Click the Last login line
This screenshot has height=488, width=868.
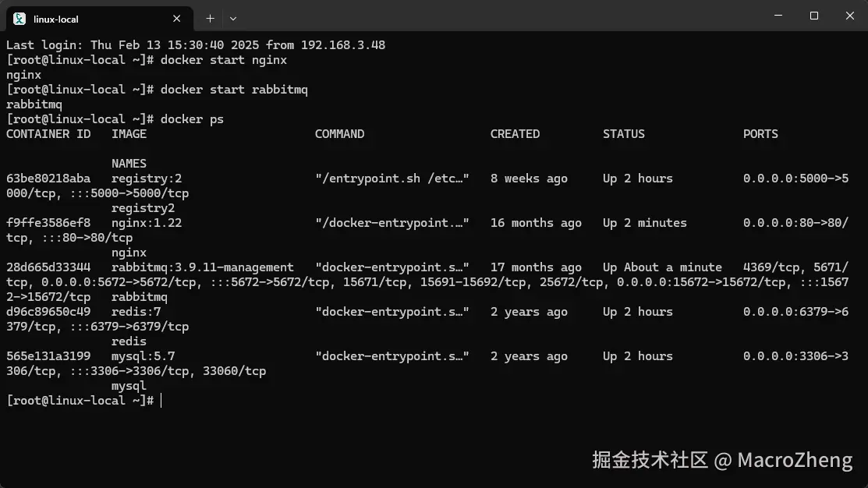pyautogui.click(x=196, y=45)
